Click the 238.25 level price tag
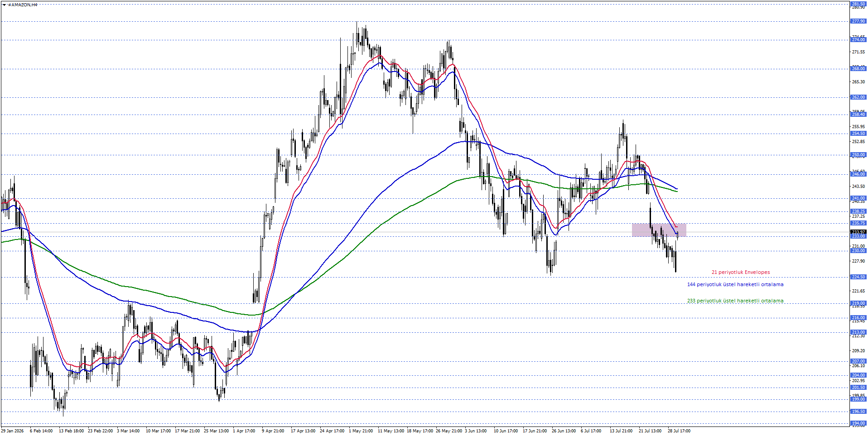 858,211
